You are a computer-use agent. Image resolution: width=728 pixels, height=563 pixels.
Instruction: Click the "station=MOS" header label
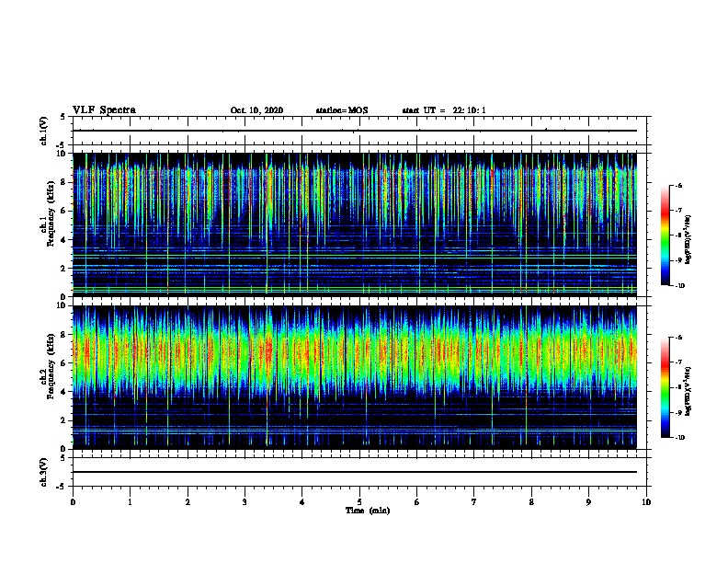click(342, 110)
